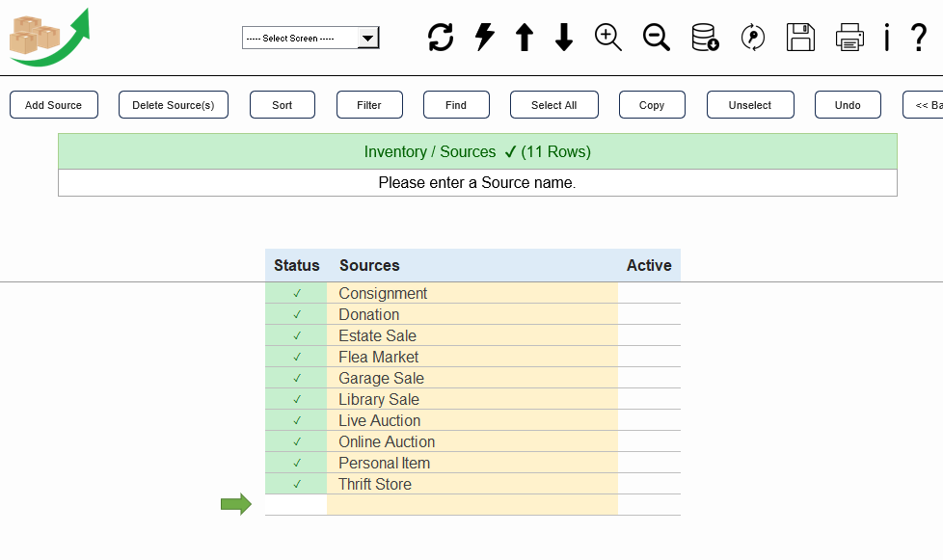Image resolution: width=943 pixels, height=560 pixels.
Task: Click the Select All button
Action: (x=553, y=104)
